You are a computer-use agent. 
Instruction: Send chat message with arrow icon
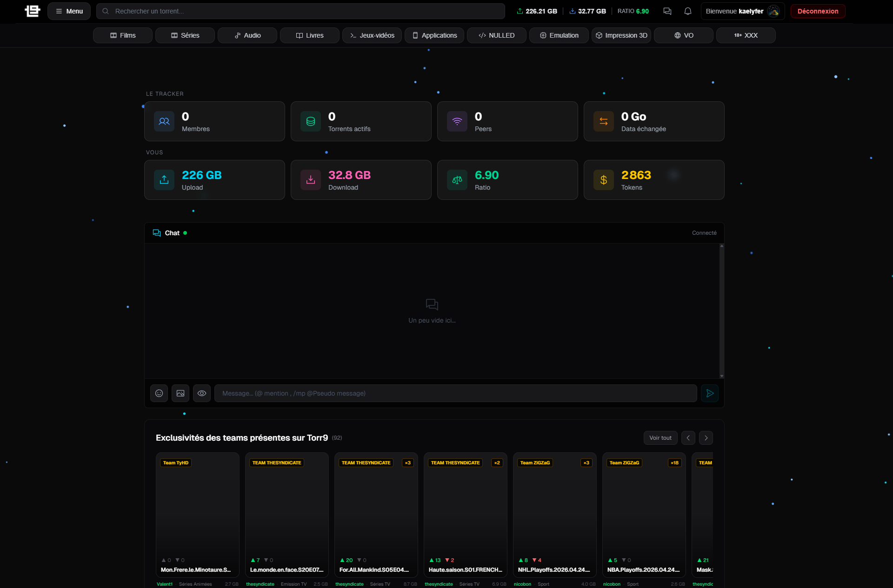point(710,393)
